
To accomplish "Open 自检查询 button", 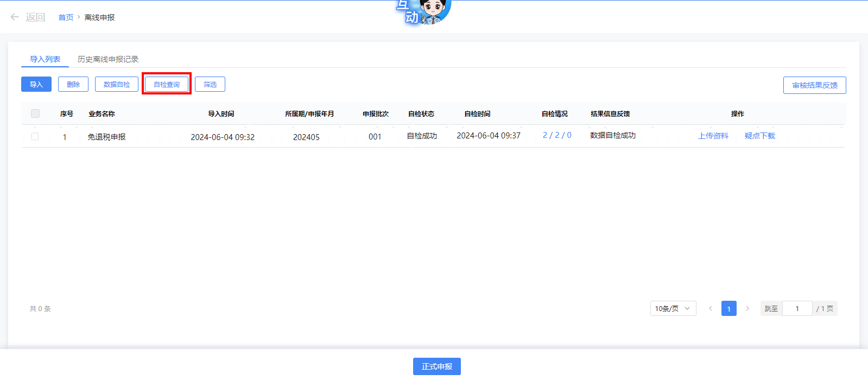I will tap(167, 84).
